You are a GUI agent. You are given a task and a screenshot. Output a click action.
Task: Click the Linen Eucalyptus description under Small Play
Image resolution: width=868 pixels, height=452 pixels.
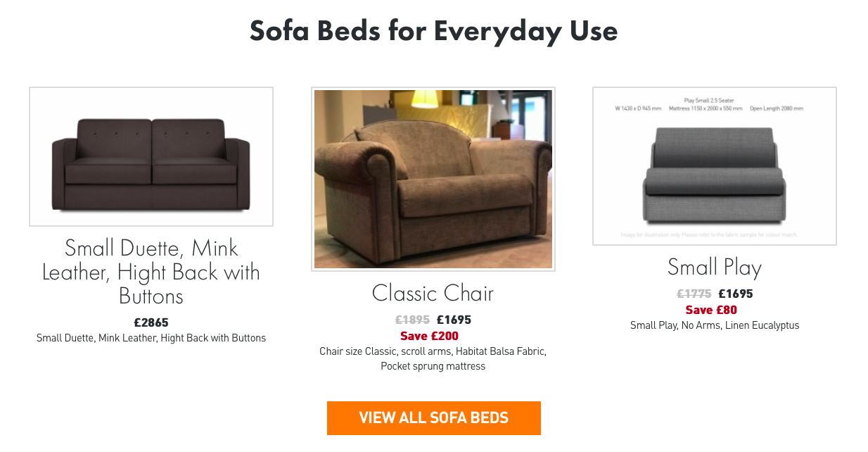pyautogui.click(x=714, y=325)
